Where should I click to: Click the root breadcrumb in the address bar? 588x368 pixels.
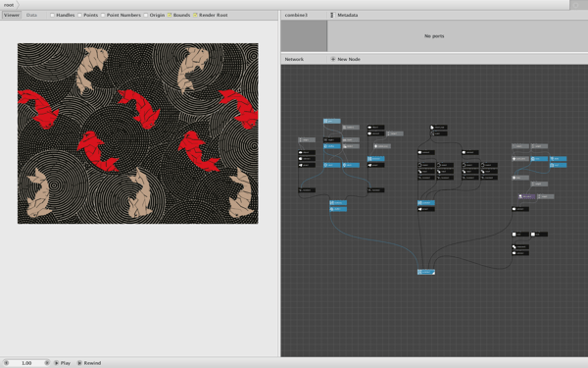tap(9, 5)
